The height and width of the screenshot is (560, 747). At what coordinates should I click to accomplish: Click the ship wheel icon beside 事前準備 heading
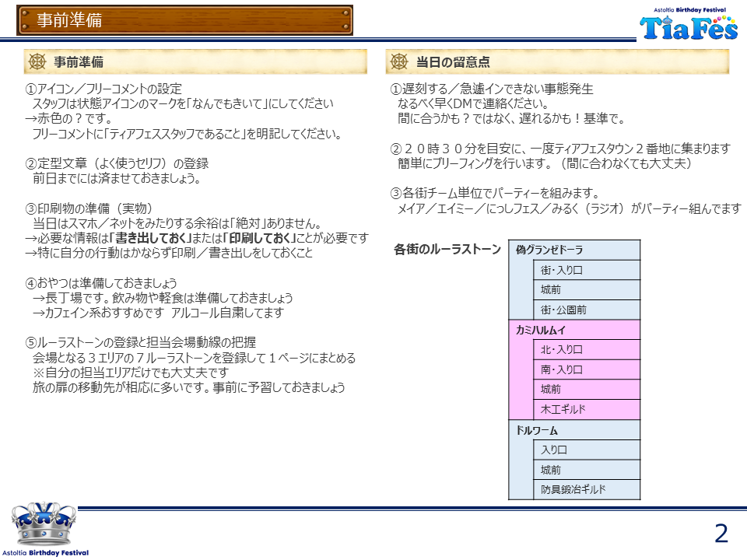click(x=37, y=61)
